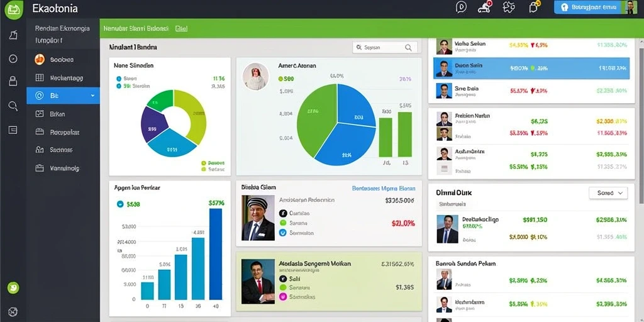Select Reunpakar in the sidebar menu
The height and width of the screenshot is (322, 644).
click(x=65, y=132)
